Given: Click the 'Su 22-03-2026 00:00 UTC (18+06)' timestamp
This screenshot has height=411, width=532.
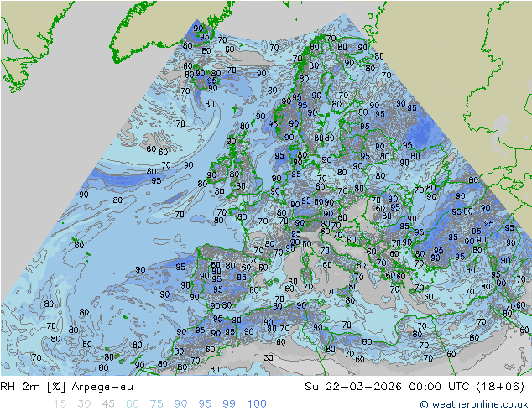Looking at the screenshot, I should click(415, 387).
